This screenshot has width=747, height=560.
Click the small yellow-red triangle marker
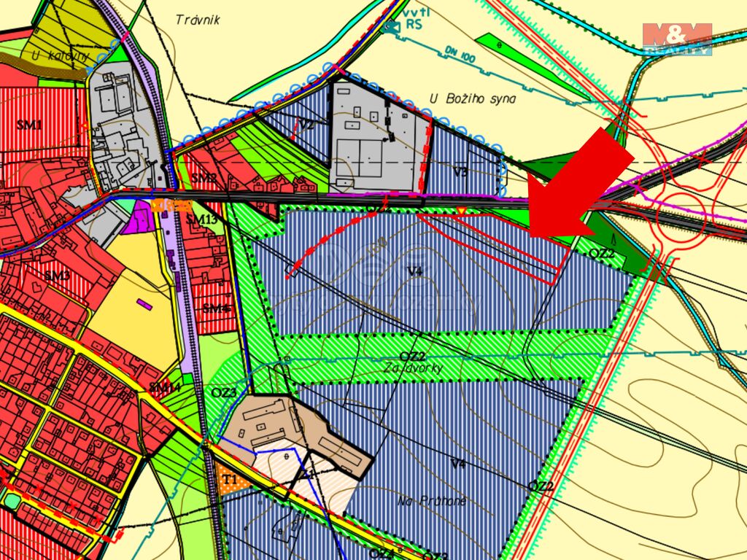461,211
